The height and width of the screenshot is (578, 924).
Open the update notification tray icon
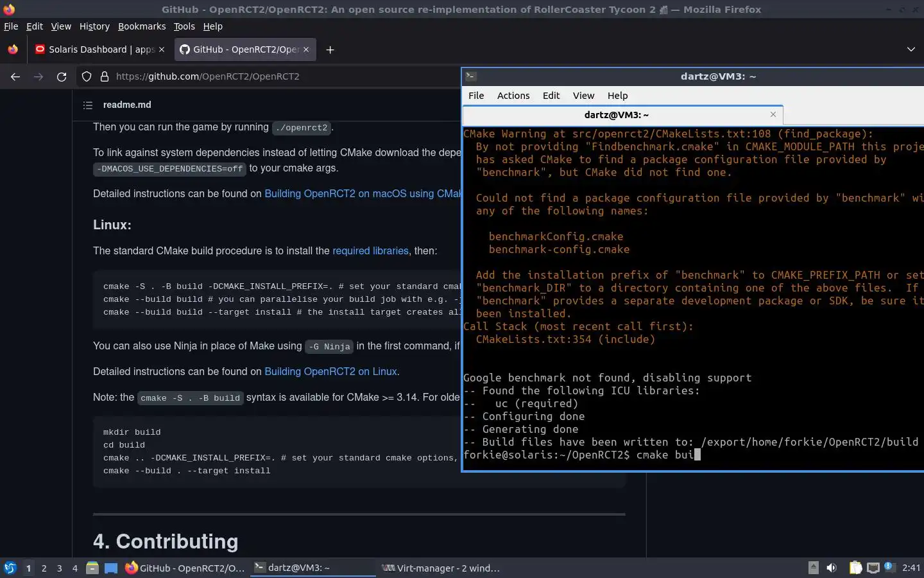(889, 567)
